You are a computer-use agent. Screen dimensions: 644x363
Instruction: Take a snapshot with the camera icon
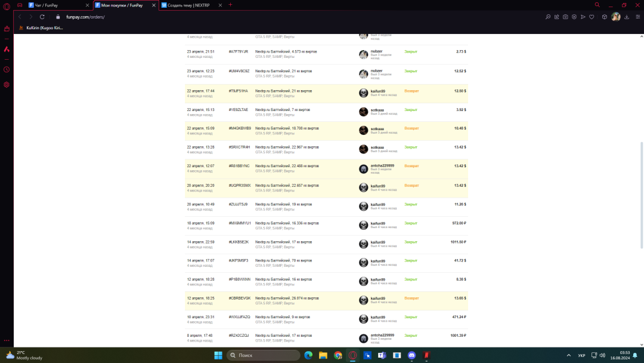tap(565, 17)
